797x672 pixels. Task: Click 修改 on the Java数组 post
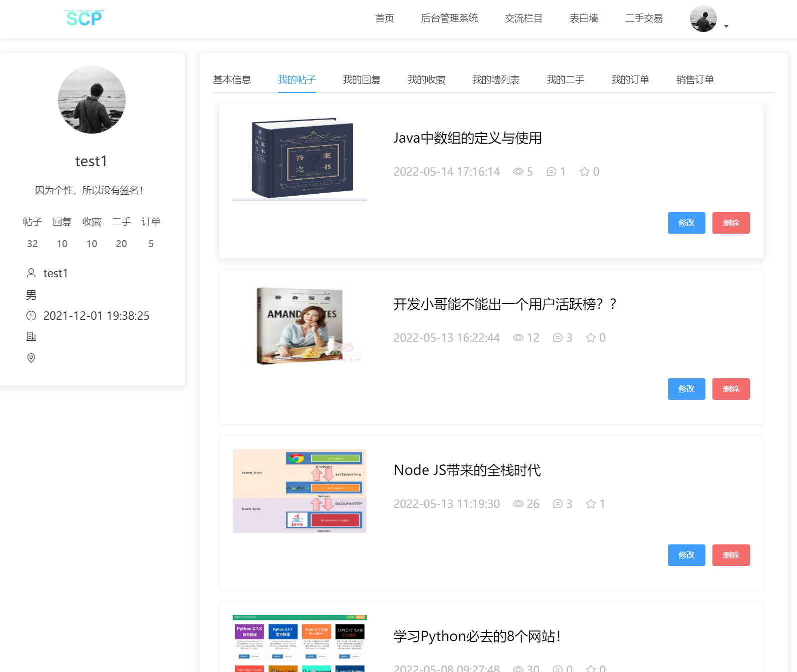[x=686, y=223]
